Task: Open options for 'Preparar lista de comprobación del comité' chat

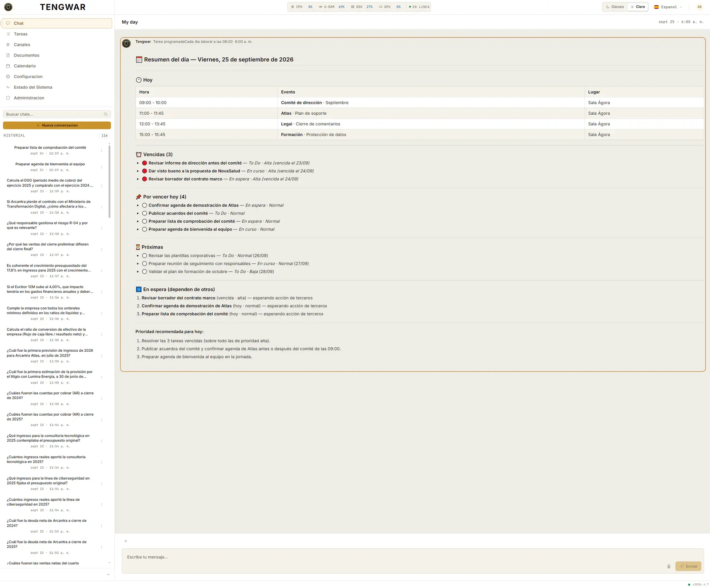Action: [x=101, y=151]
